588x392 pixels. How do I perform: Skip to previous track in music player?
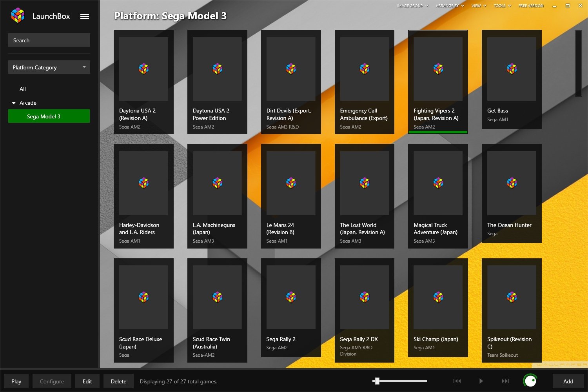click(457, 381)
